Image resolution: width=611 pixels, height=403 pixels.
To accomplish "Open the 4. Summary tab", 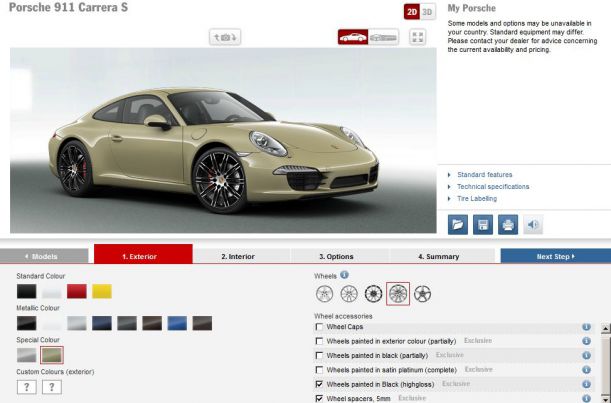I will pos(441,256).
